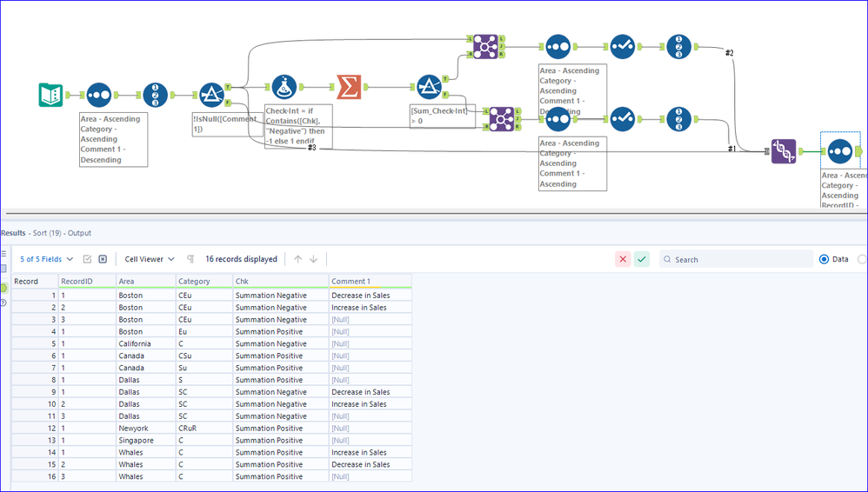Select the Data radio button

[x=824, y=259]
